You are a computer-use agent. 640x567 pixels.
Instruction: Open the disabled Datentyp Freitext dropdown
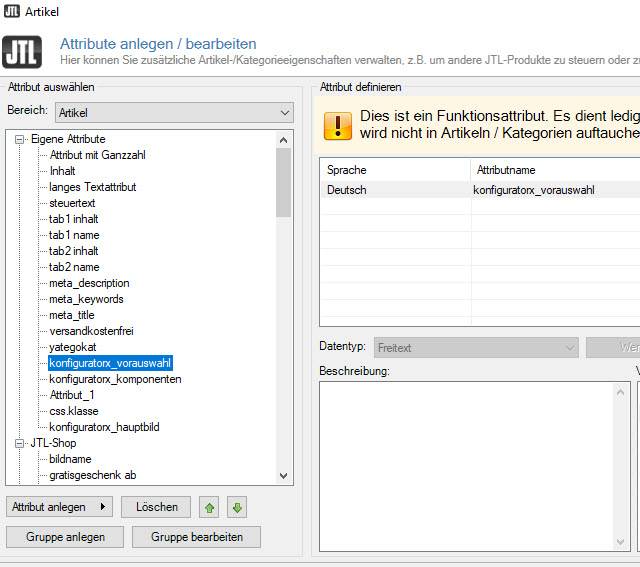point(476,348)
